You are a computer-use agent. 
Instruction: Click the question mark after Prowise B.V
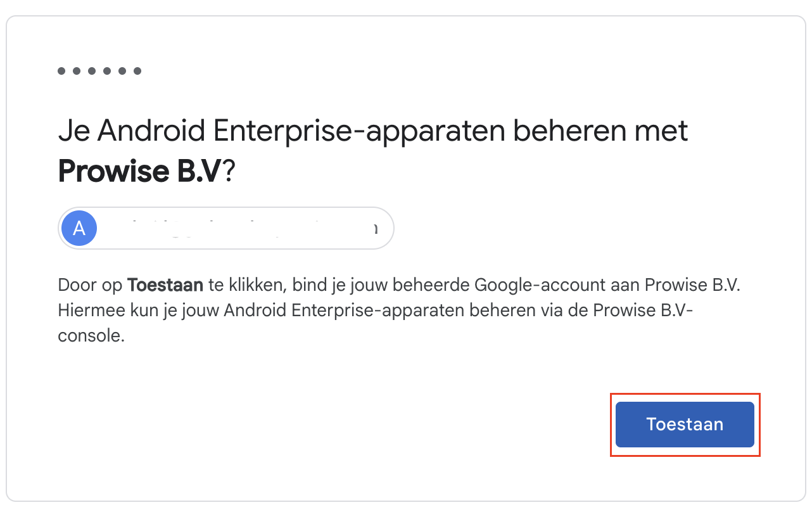(228, 170)
